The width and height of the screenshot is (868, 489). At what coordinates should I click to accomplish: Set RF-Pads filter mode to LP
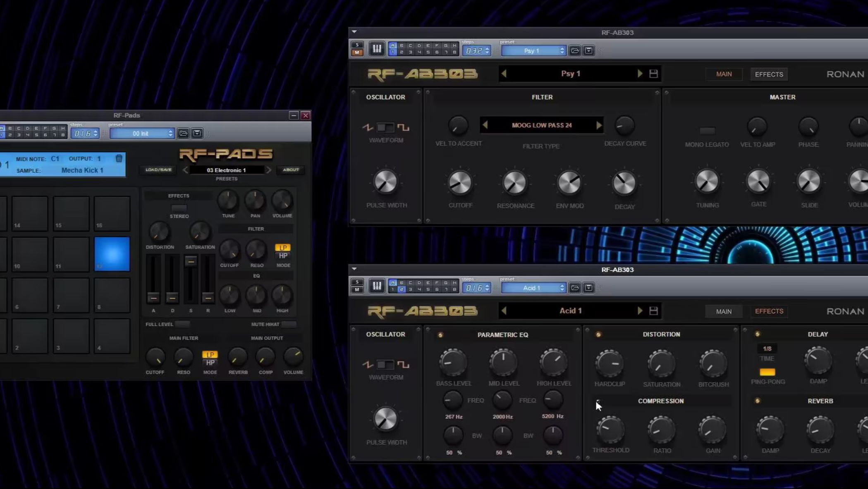(x=283, y=248)
